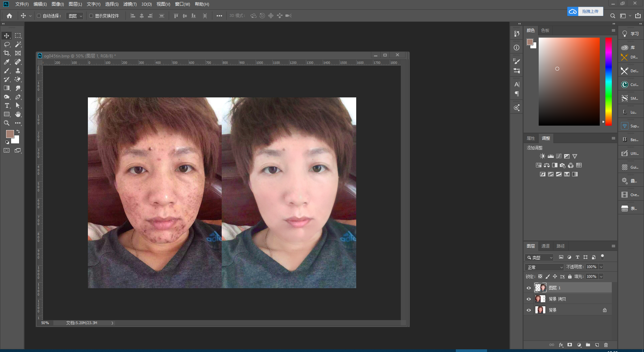This screenshot has width=644, height=352.
Task: Select the Eyedropper tool
Action: (7, 62)
